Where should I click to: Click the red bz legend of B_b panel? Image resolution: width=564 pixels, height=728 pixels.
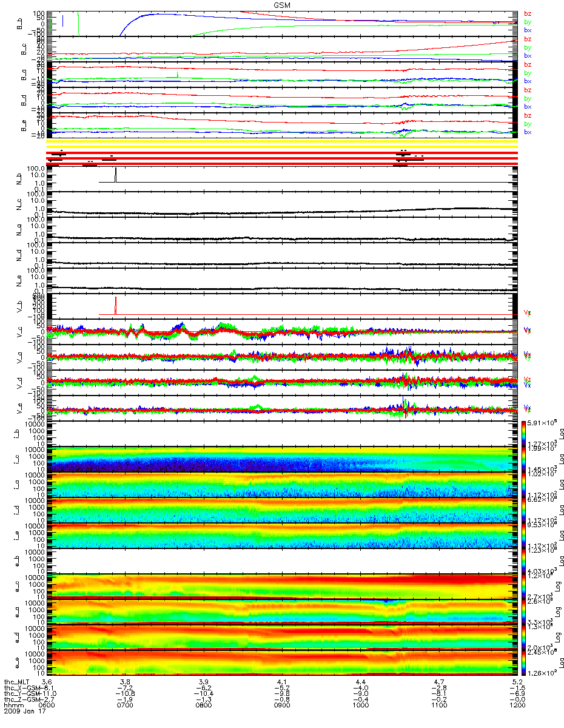click(x=528, y=13)
